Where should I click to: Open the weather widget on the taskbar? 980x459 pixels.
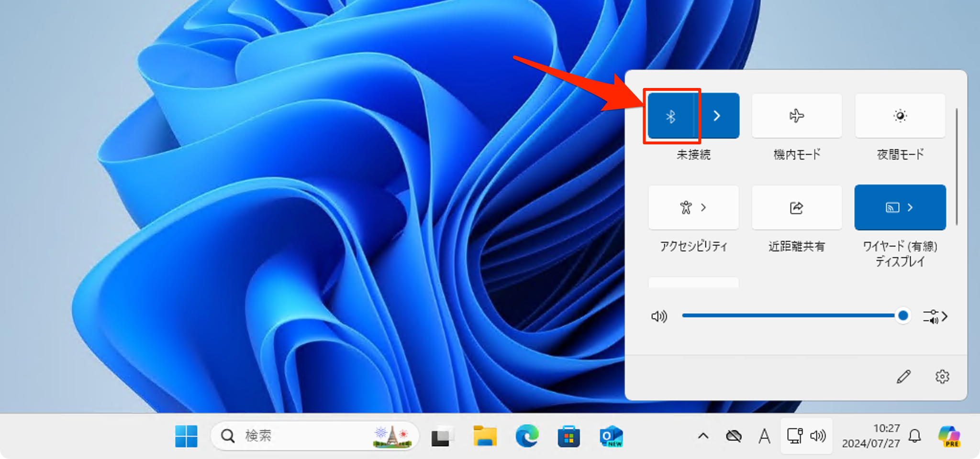coord(391,436)
